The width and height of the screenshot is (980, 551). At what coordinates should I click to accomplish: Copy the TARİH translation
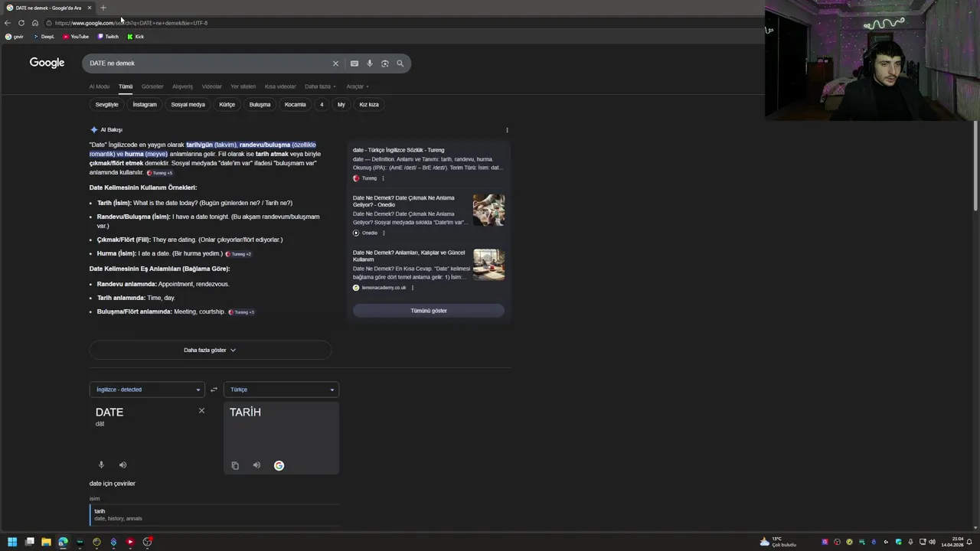[235, 465]
